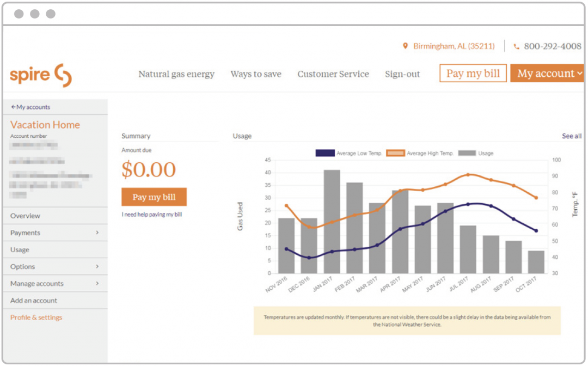This screenshot has width=588, height=366.
Task: Expand the Manage accounts section
Action: 54,283
